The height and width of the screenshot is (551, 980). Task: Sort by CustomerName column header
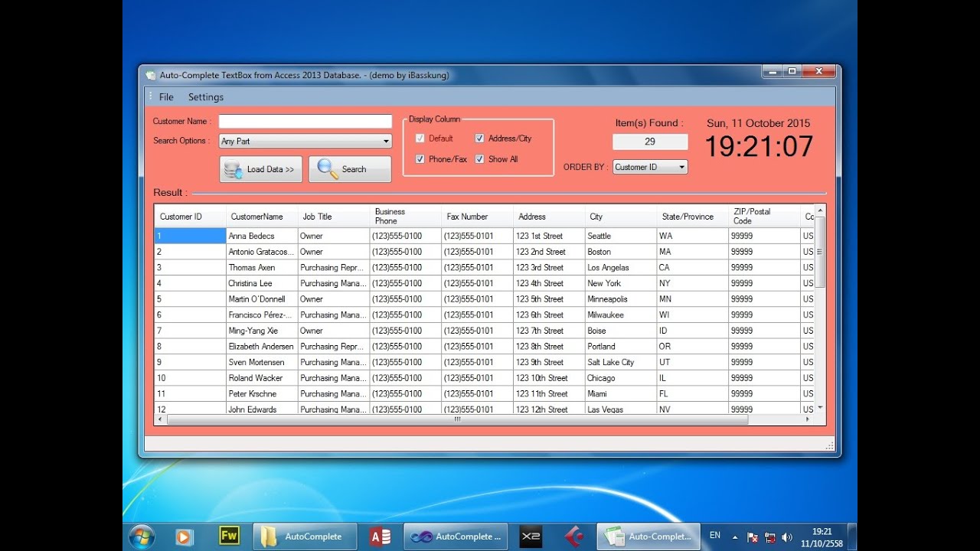pyautogui.click(x=262, y=217)
